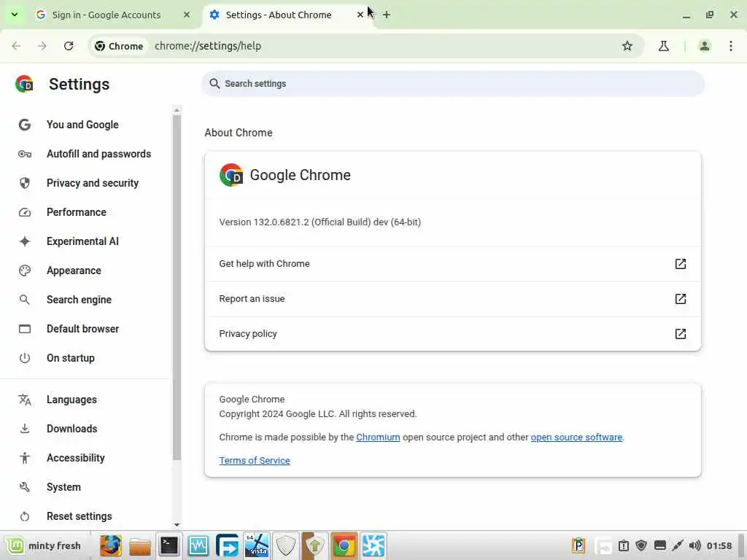Click the gray shield taskbar icon
This screenshot has height=560, width=747.
tap(286, 545)
